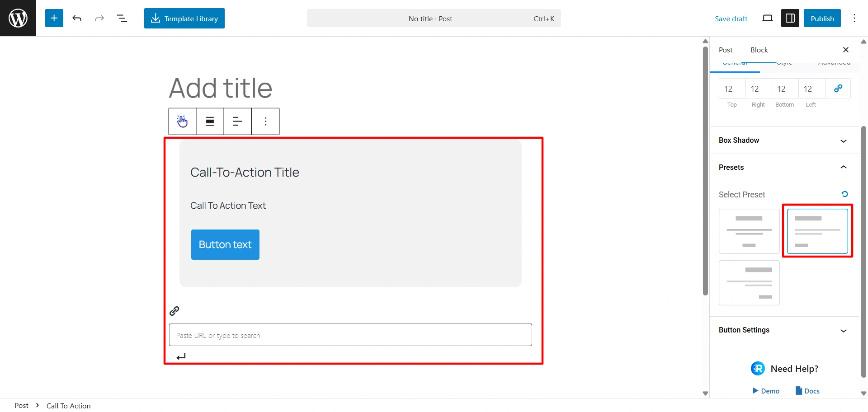Select the left-aligned preset
The width and height of the screenshot is (868, 412).
tap(817, 231)
